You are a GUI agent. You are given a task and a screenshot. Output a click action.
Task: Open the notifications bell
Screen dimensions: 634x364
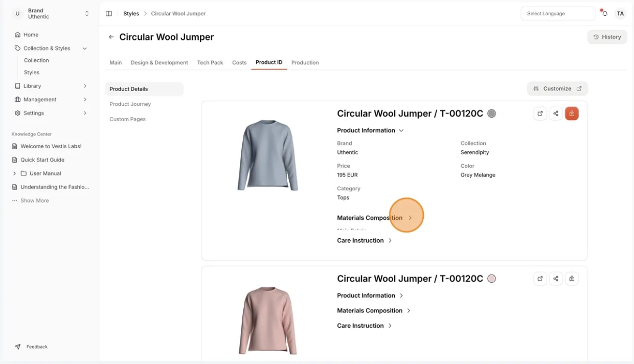coord(604,14)
